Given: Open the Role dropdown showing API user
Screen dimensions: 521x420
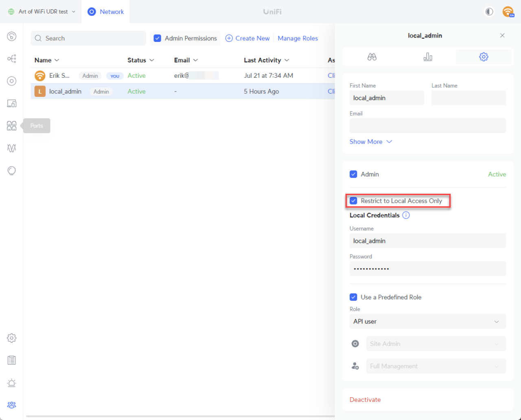Looking at the screenshot, I should (x=427, y=322).
